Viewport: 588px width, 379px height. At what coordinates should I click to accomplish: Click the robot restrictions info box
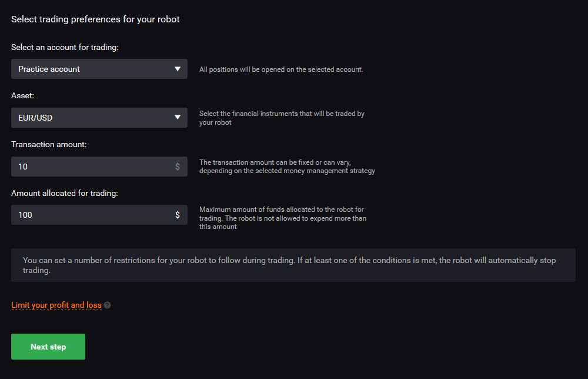(293, 265)
